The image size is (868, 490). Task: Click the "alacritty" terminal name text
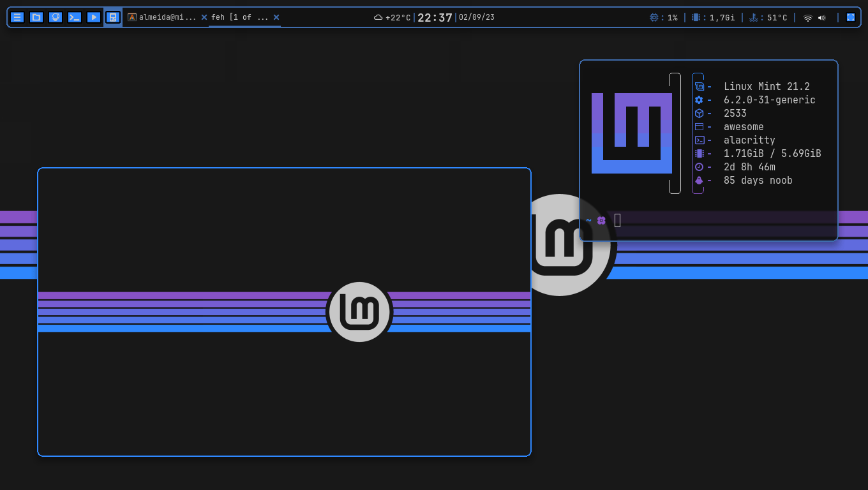coord(749,140)
